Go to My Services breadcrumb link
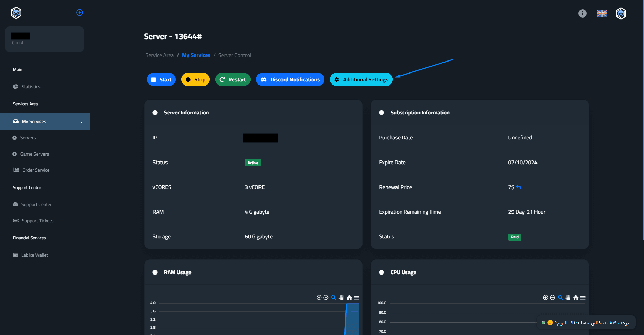 click(x=196, y=55)
